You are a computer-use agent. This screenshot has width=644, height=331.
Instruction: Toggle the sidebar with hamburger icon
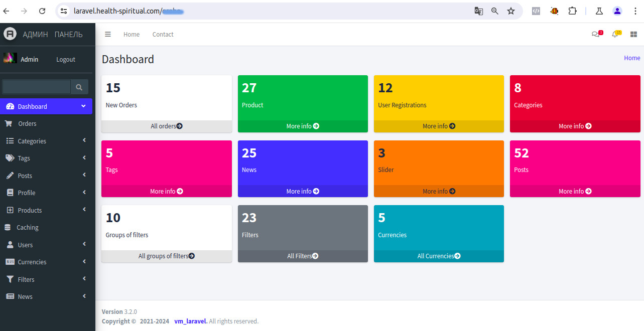[x=108, y=34]
